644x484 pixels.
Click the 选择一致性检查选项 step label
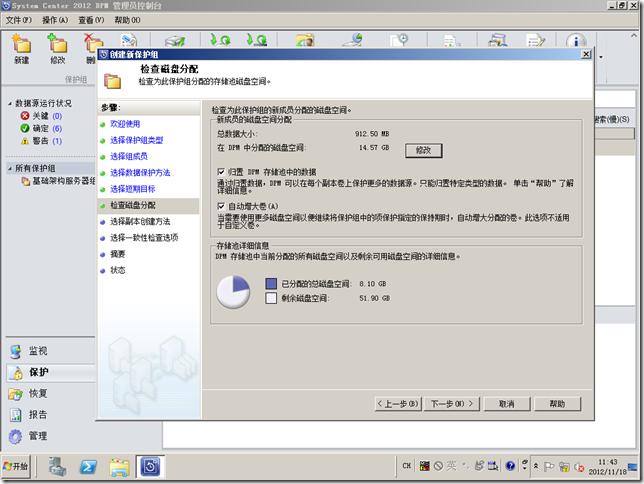click(144, 237)
